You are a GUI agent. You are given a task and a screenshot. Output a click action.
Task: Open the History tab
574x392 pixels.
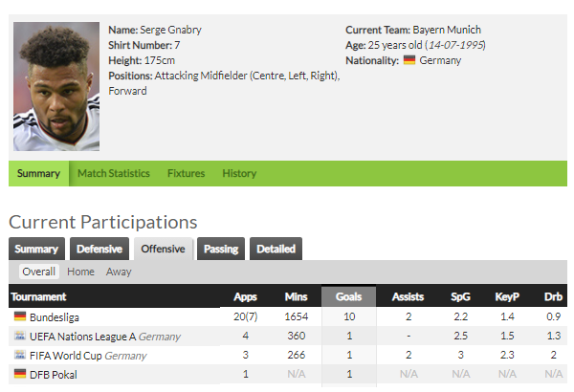239,173
